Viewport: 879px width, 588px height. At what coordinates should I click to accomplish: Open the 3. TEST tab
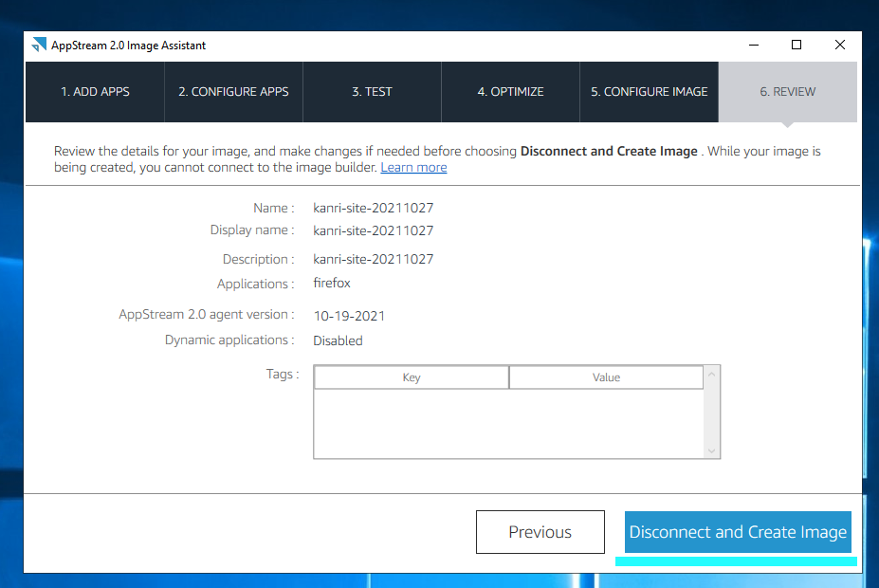click(x=373, y=92)
